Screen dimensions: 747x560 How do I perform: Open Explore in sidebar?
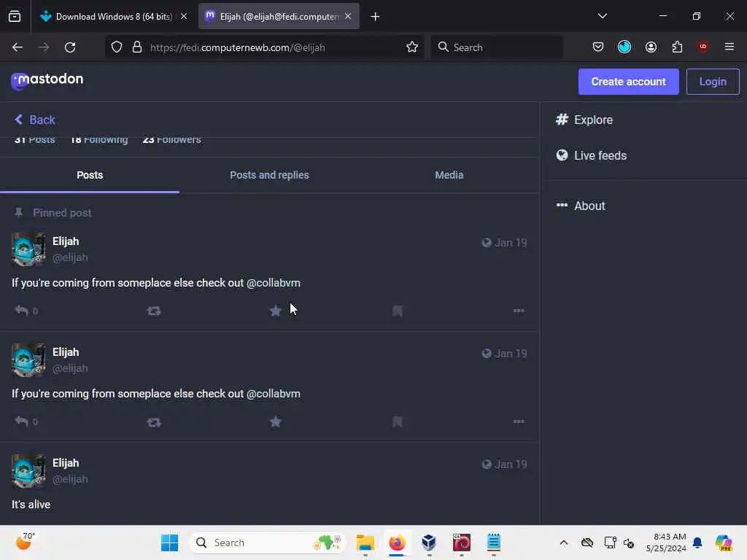584,120
